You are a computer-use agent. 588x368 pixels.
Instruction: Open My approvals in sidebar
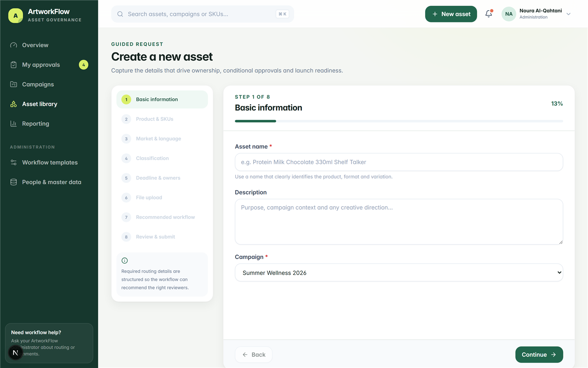[49, 65]
